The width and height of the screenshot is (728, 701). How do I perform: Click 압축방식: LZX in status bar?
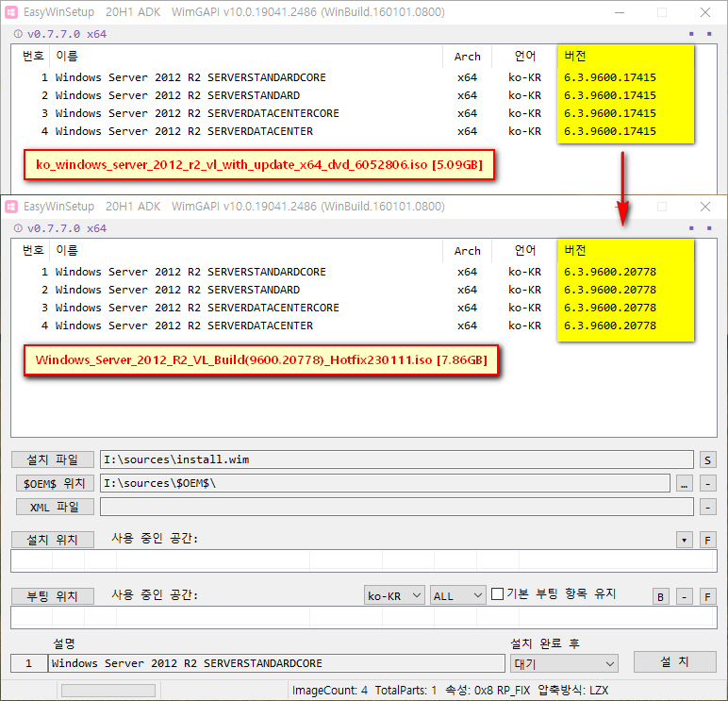(x=573, y=691)
